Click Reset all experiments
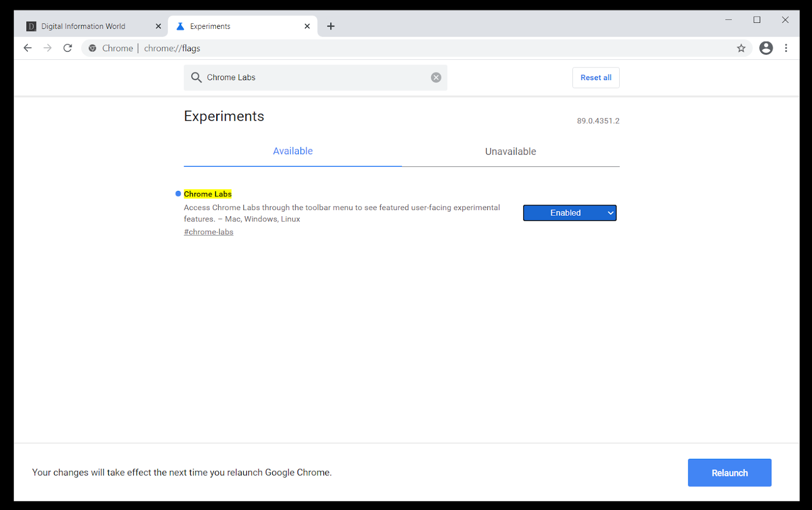The width and height of the screenshot is (812, 510). click(595, 77)
